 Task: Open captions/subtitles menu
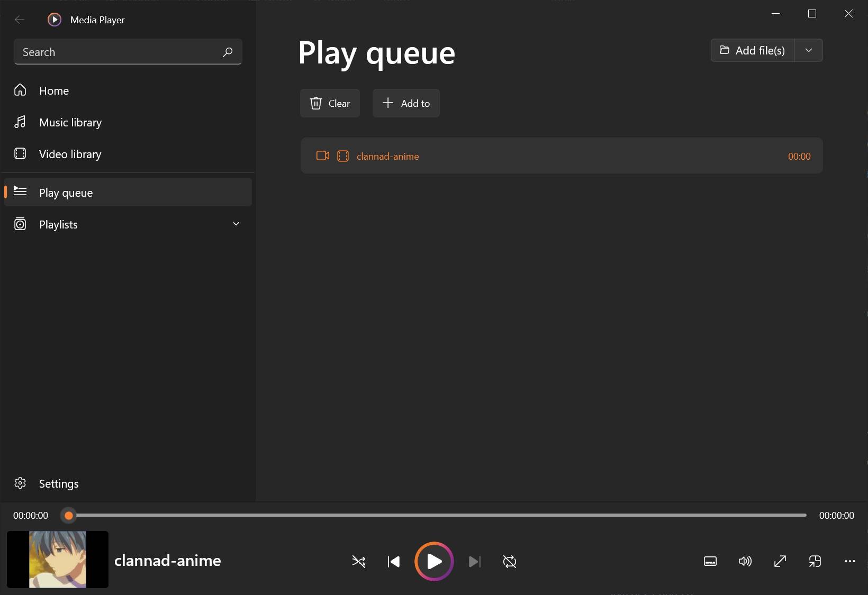[710, 562]
